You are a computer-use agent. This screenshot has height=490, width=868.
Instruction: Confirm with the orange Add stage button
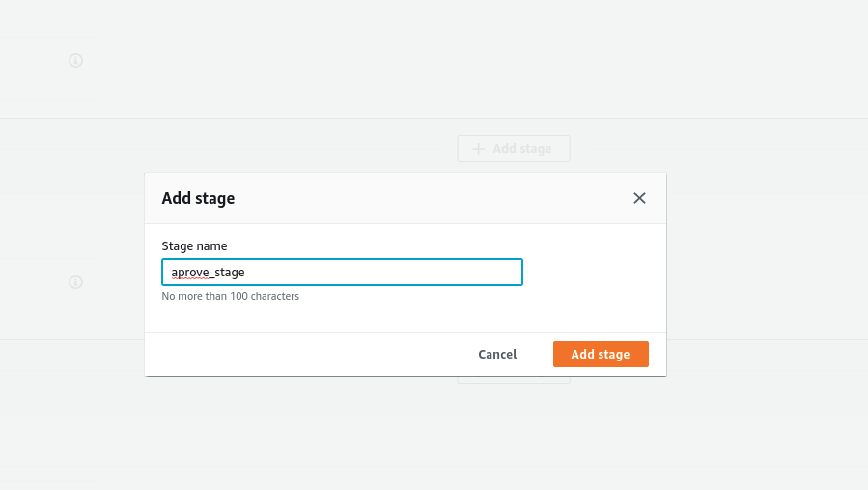click(601, 355)
